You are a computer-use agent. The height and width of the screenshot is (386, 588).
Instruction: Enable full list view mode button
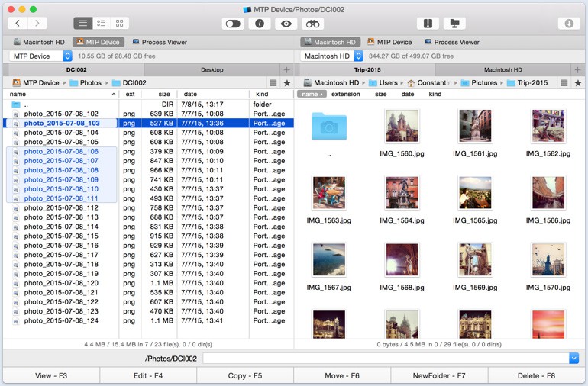coord(82,24)
